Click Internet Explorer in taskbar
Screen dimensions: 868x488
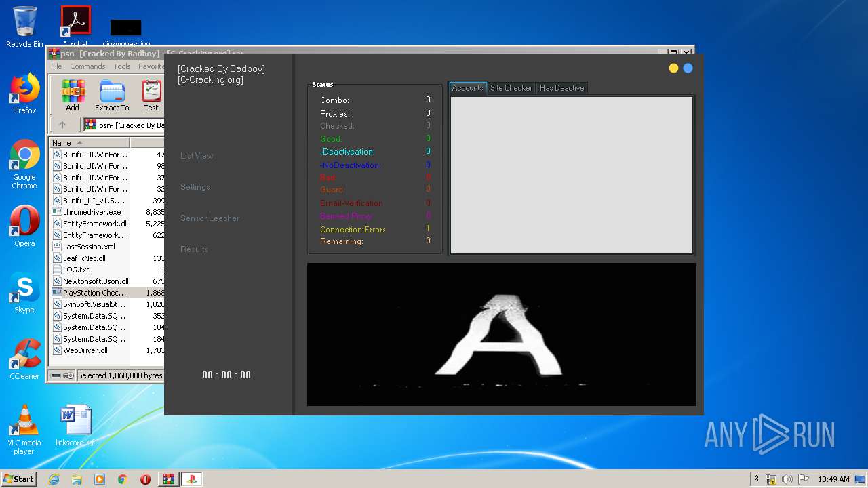[x=54, y=479]
